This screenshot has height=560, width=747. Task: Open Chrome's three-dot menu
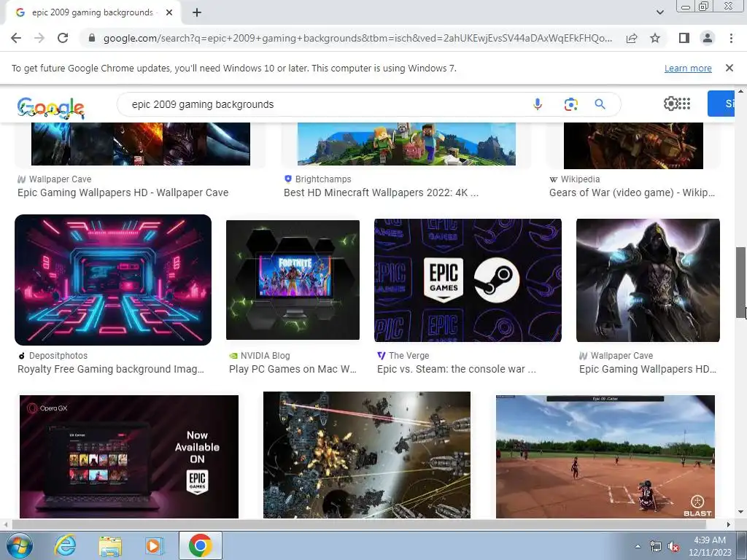click(731, 38)
